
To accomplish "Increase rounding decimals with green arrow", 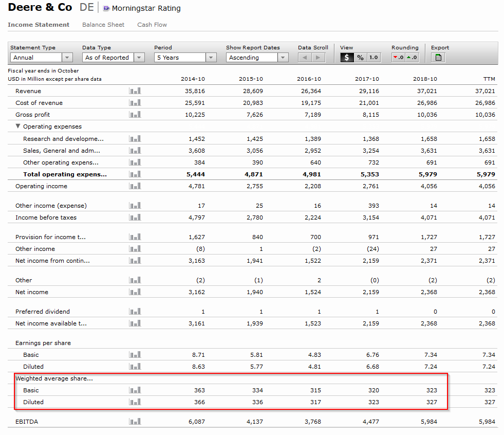I will pos(412,58).
